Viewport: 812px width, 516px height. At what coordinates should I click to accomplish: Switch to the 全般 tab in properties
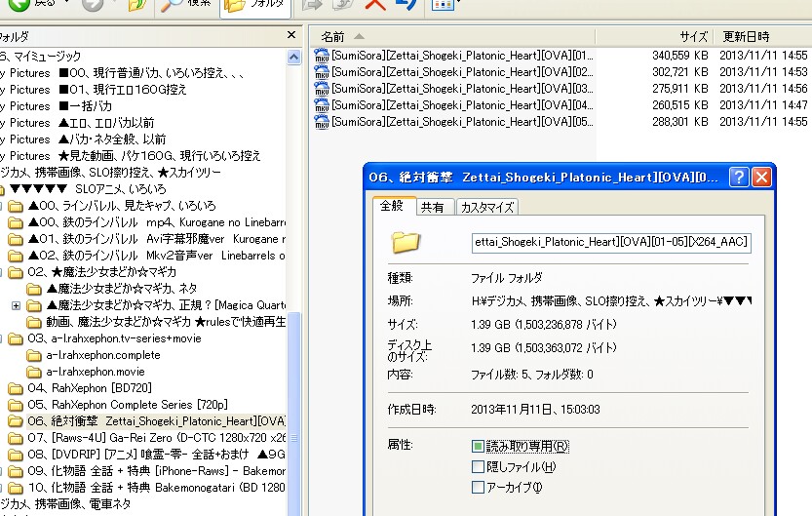(x=393, y=206)
